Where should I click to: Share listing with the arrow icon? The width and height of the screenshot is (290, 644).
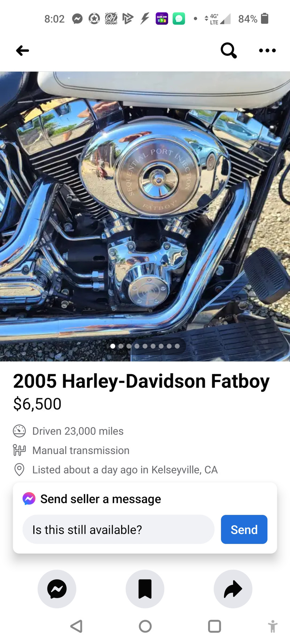tap(233, 589)
